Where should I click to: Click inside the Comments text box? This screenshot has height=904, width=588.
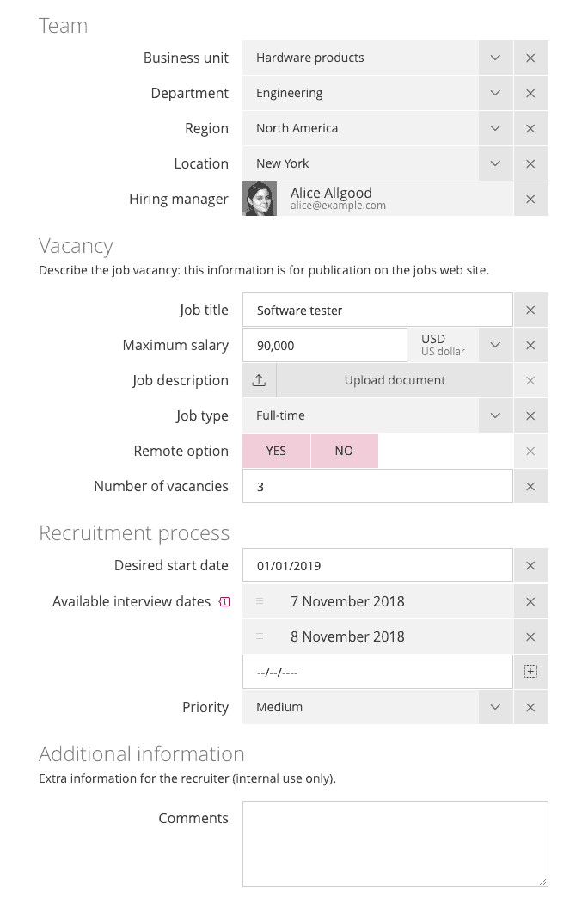(394, 843)
